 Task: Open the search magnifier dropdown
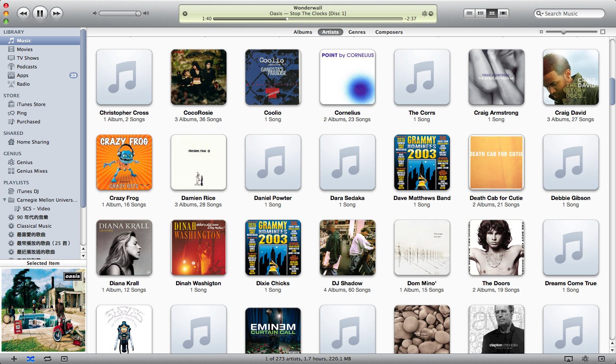540,13
